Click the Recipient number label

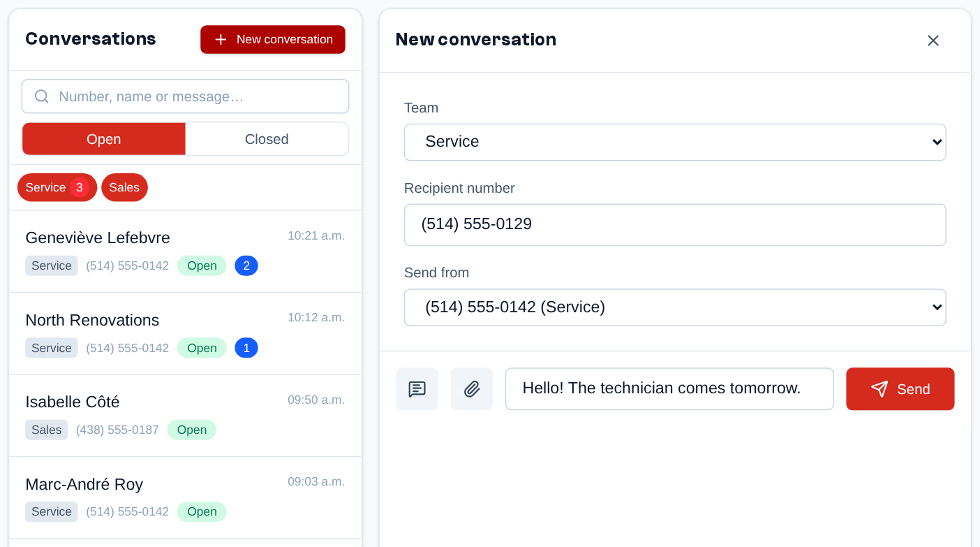point(459,188)
